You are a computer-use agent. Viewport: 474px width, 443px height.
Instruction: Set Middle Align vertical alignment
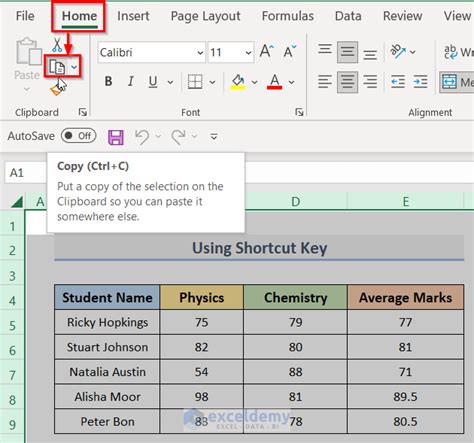pyautogui.click(x=347, y=52)
